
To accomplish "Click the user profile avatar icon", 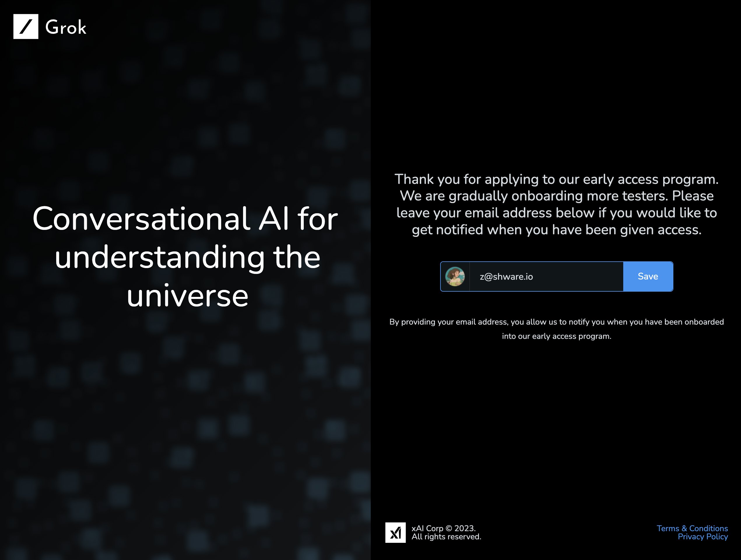I will pos(456,277).
